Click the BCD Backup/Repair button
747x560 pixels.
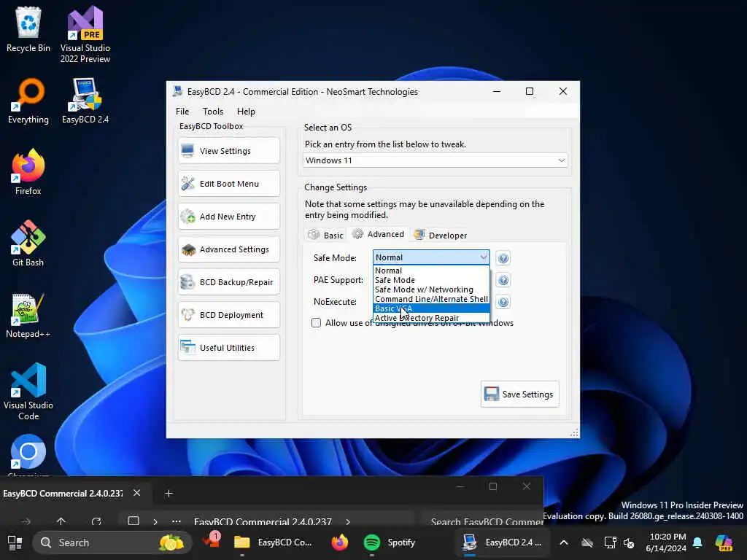point(229,282)
